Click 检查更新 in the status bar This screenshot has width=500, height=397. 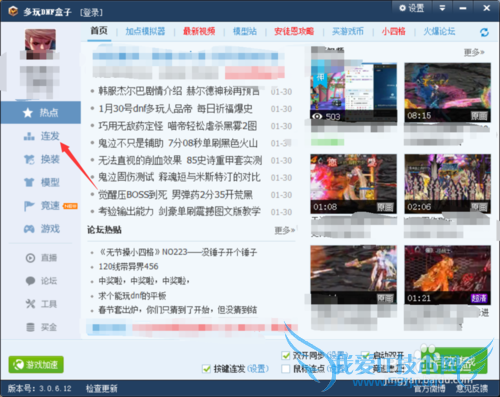coord(102,389)
